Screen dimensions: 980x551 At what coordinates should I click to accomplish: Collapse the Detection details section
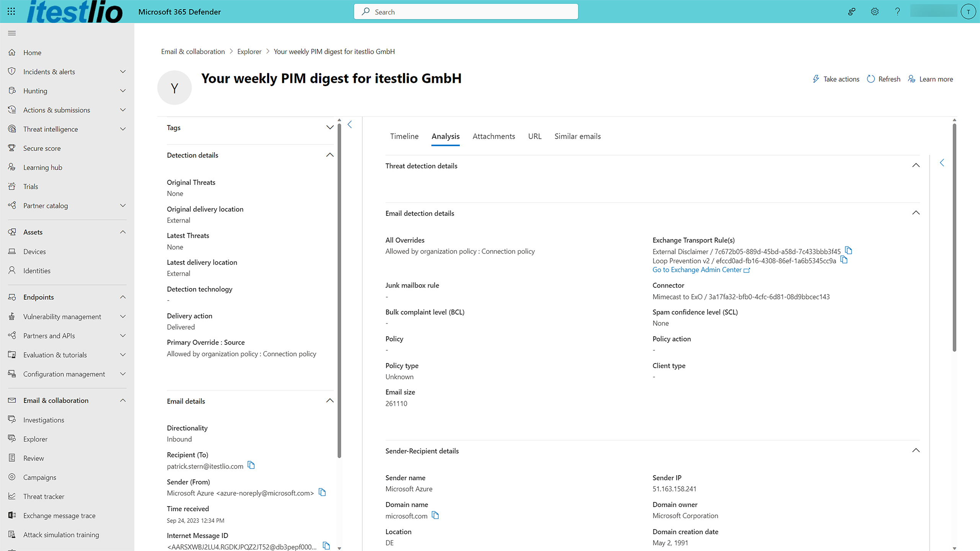click(x=330, y=155)
